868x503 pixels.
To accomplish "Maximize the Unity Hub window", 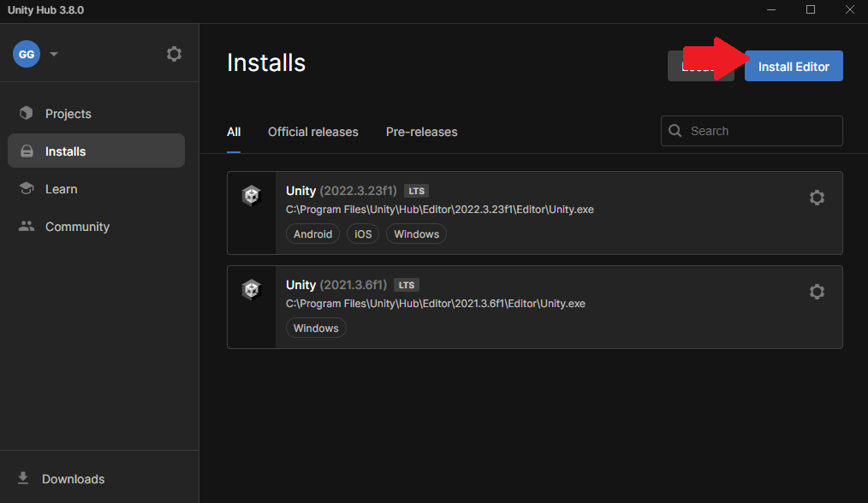I will [811, 10].
